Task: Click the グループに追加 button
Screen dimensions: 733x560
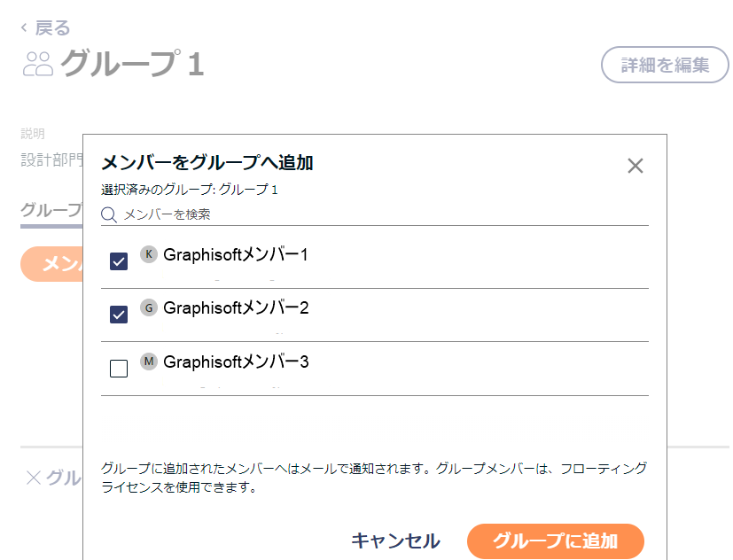Action: [x=556, y=541]
